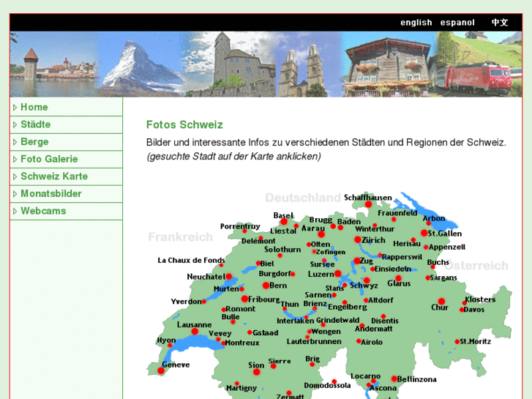
Task: Click the arrow icon beside Schweiz Karte
Action: tap(15, 176)
